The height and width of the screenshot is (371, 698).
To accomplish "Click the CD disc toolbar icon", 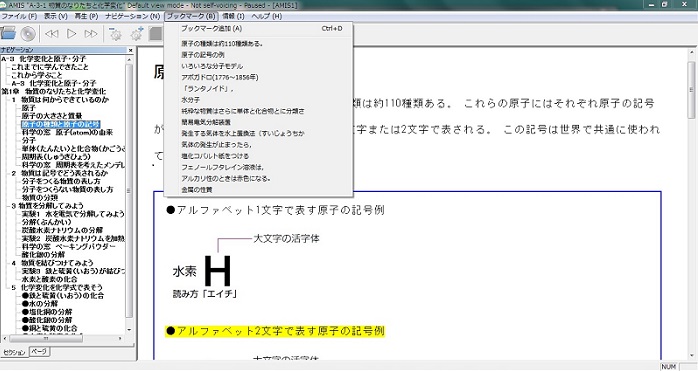I will (28, 34).
